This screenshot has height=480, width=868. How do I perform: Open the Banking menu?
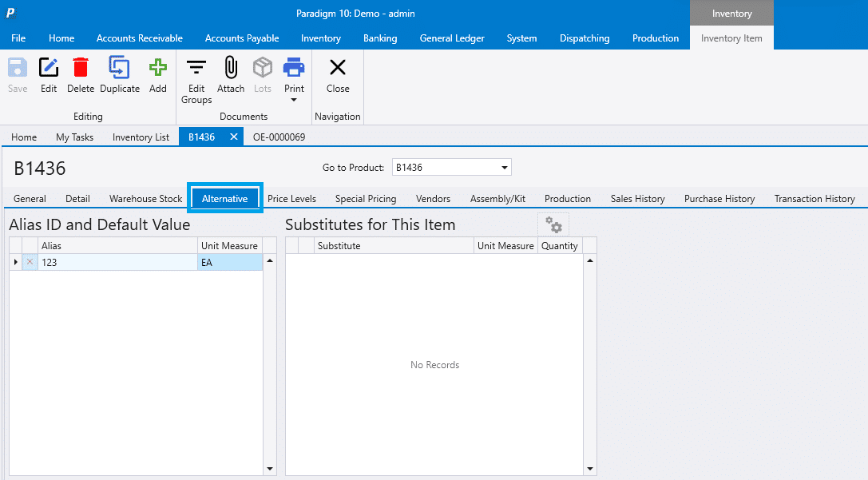point(380,38)
